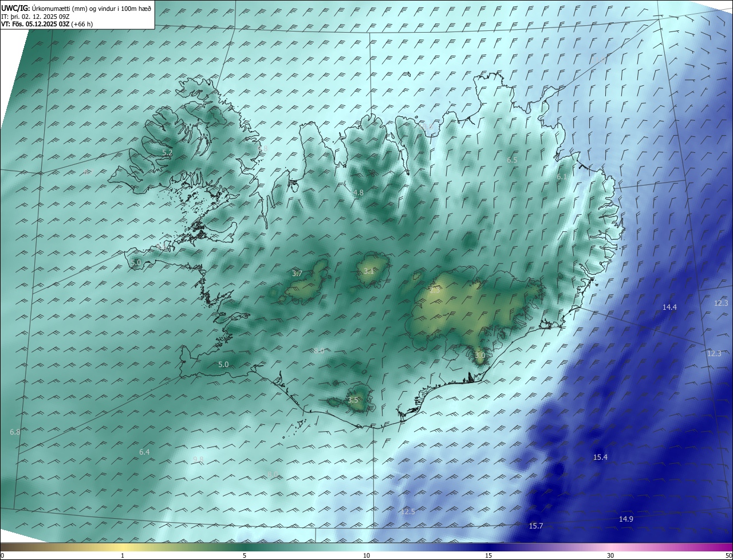Click the 4.8 value label on the map

pos(358,193)
